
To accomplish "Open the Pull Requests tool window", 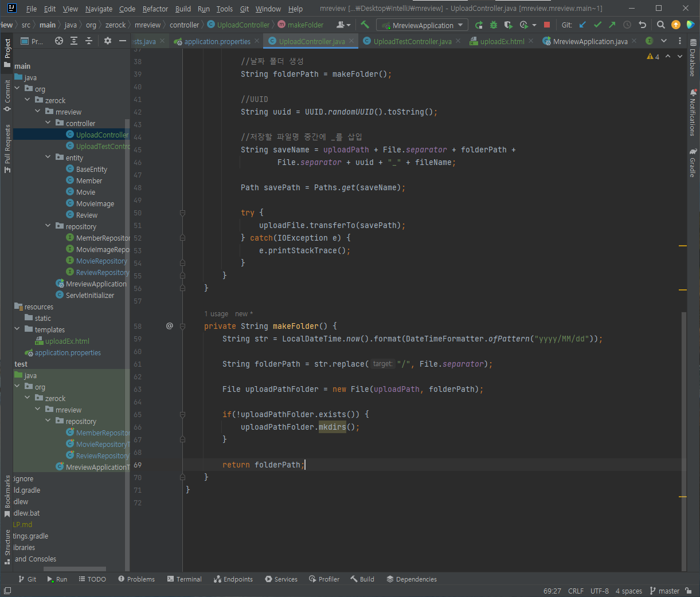I will coord(7,148).
